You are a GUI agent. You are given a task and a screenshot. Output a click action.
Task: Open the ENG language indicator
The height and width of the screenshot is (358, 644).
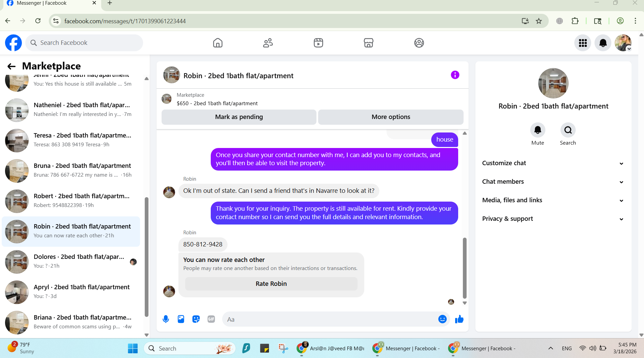[567, 348]
